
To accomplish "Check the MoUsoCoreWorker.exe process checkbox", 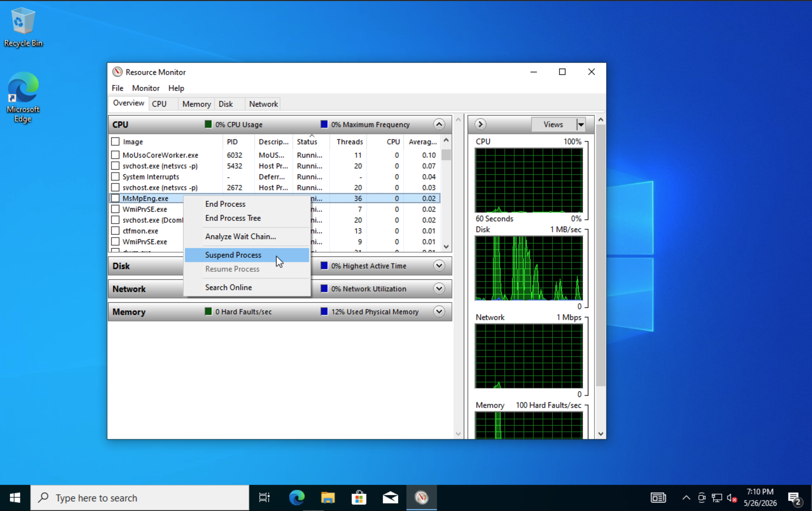I will click(115, 155).
